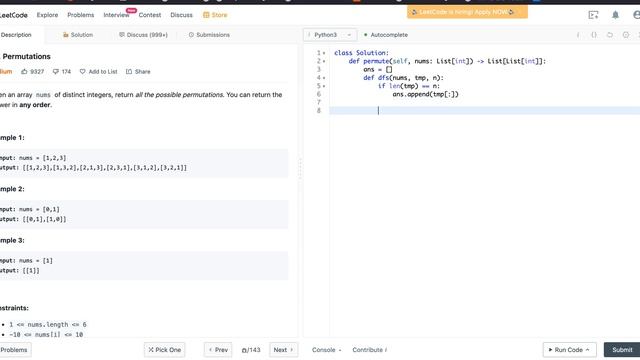Click into editor line 8
Image resolution: width=640 pixels, height=360 pixels.
pyautogui.click(x=484, y=111)
